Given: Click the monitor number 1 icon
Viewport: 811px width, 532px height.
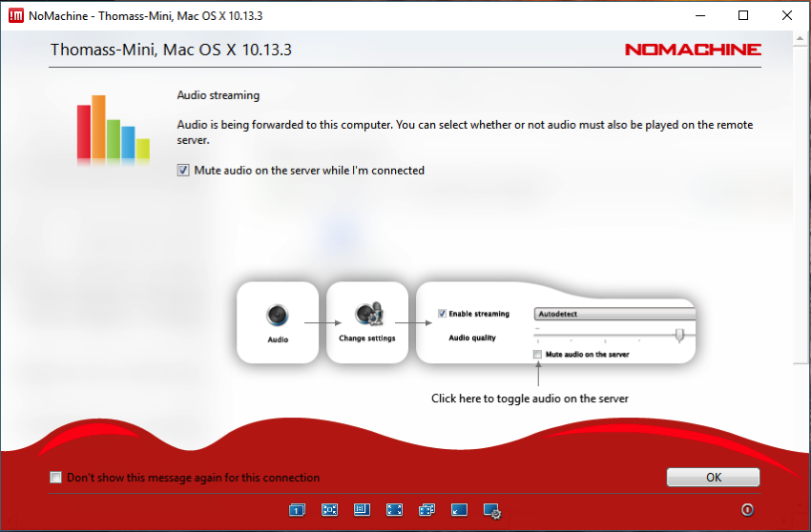Looking at the screenshot, I should point(297,510).
